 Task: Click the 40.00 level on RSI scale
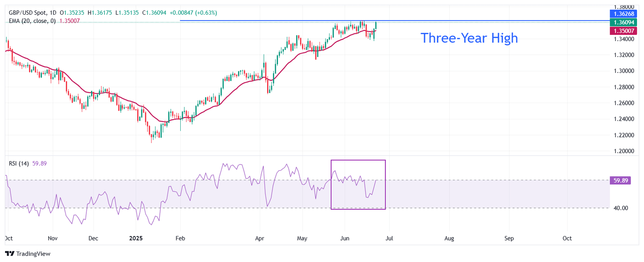click(620, 208)
